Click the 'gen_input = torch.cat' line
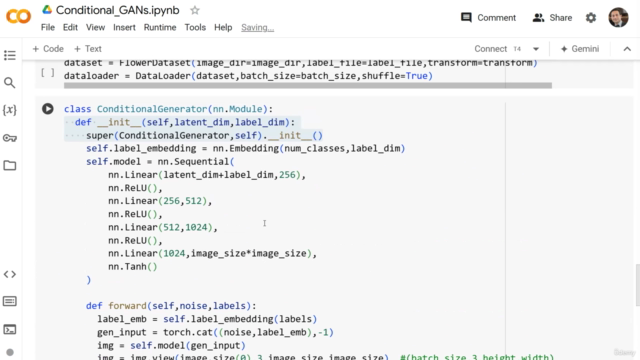640x360 pixels. click(x=215, y=332)
